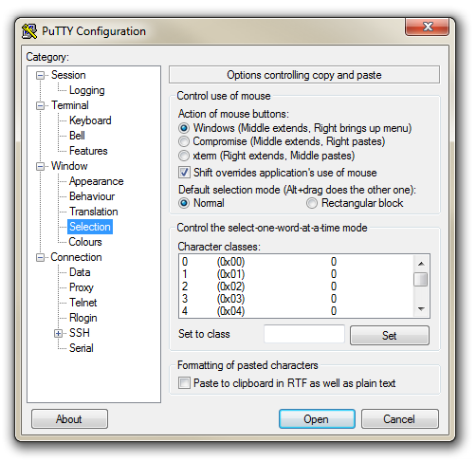Open the Logging category

click(87, 90)
